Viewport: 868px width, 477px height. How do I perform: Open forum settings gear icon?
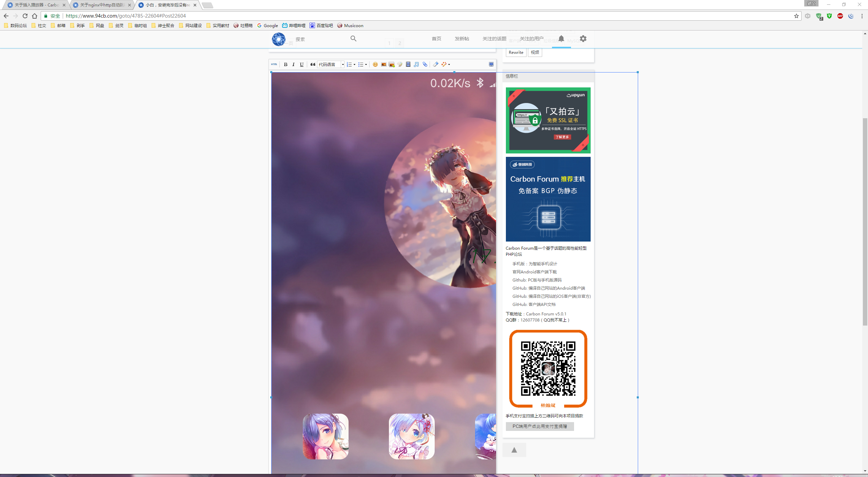coord(583,39)
